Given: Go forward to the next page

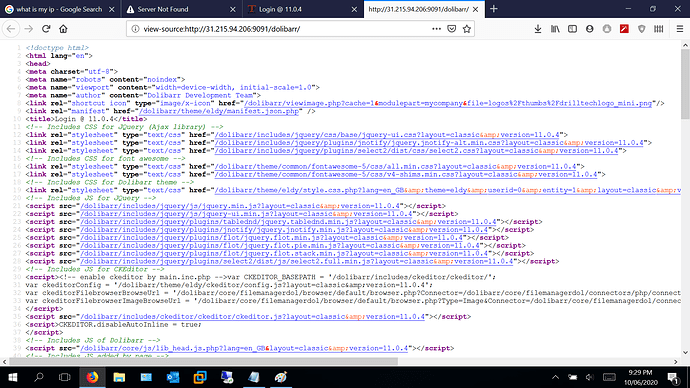Looking at the screenshot, I should coord(29,29).
